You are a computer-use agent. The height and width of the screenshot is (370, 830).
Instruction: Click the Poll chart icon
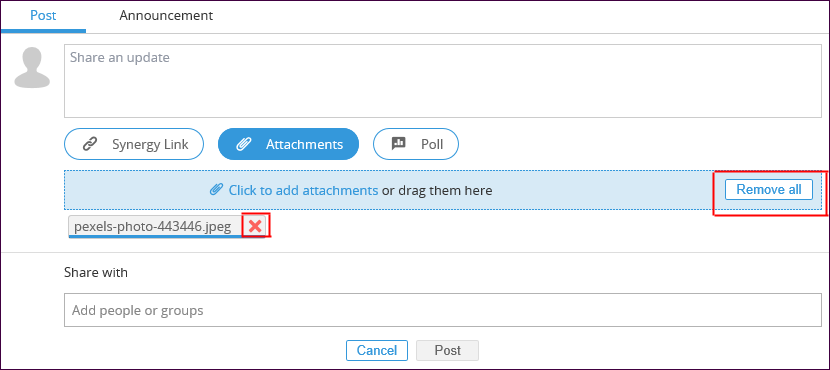tap(398, 143)
